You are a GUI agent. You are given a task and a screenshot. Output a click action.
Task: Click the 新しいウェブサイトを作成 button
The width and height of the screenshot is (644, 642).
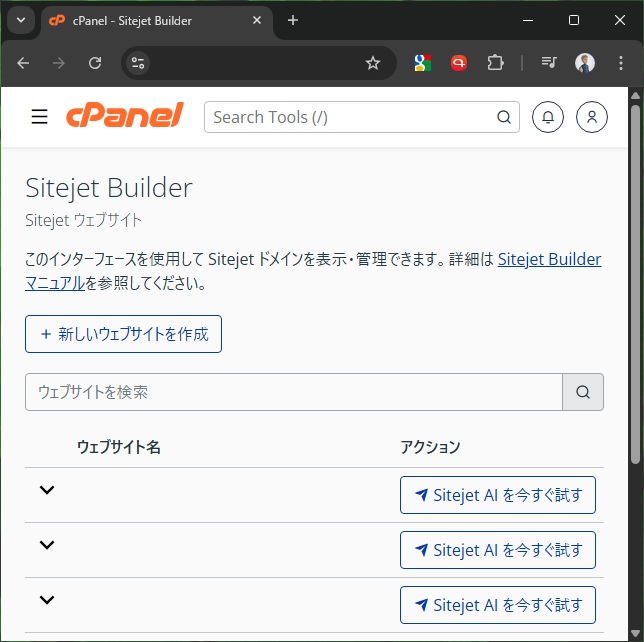pyautogui.click(x=123, y=334)
